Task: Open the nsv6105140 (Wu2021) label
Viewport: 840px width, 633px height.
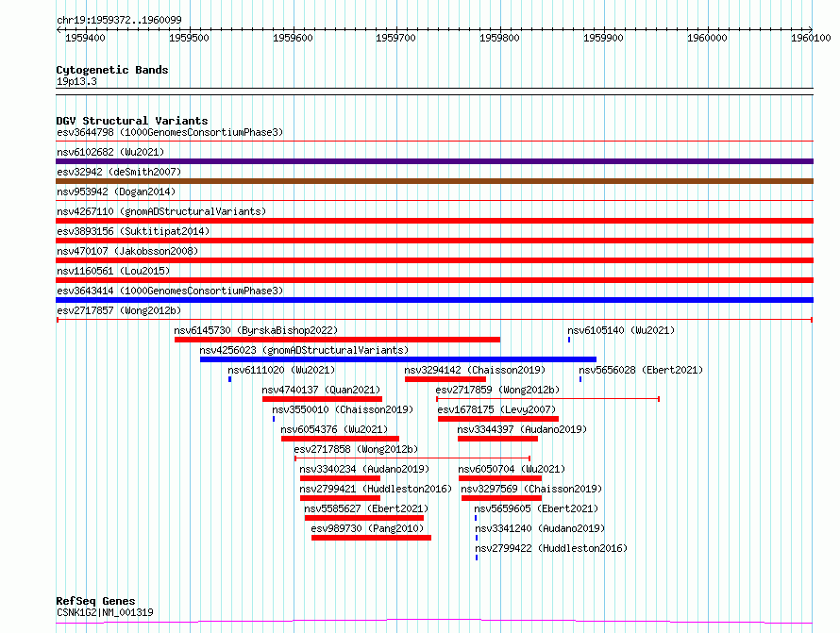Action: pos(621,330)
